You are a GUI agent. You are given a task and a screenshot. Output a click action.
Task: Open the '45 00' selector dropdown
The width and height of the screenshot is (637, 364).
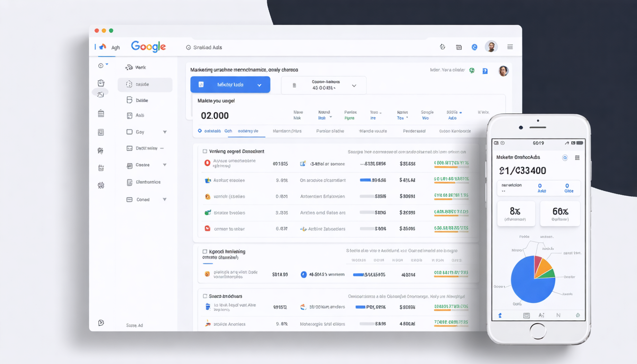point(324,85)
